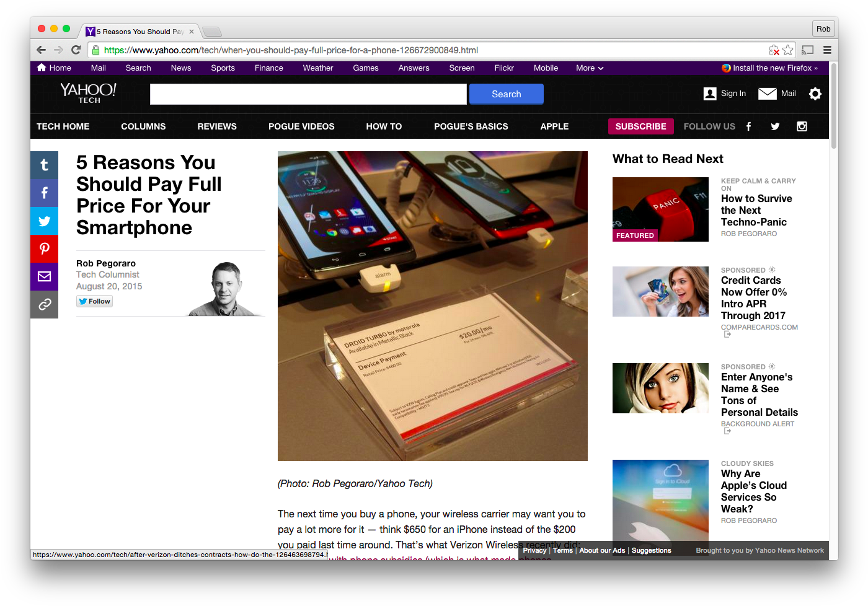Open Yahoo Tech Instagram page icon
Viewport: 868px width, 606px height.
(x=802, y=126)
